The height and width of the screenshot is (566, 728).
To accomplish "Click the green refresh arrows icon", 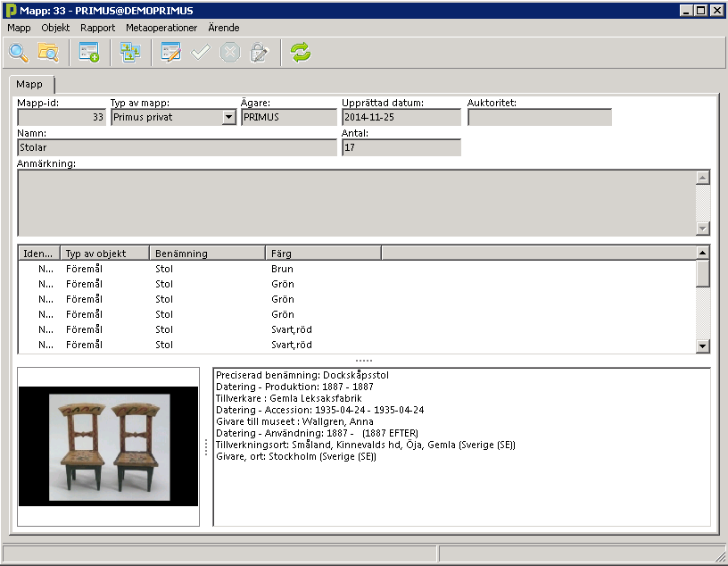I will point(301,53).
